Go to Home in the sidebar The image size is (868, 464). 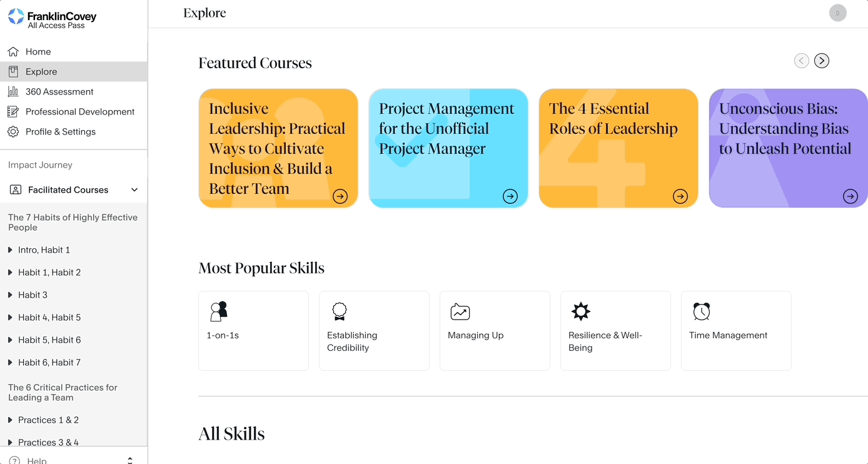[x=38, y=52]
